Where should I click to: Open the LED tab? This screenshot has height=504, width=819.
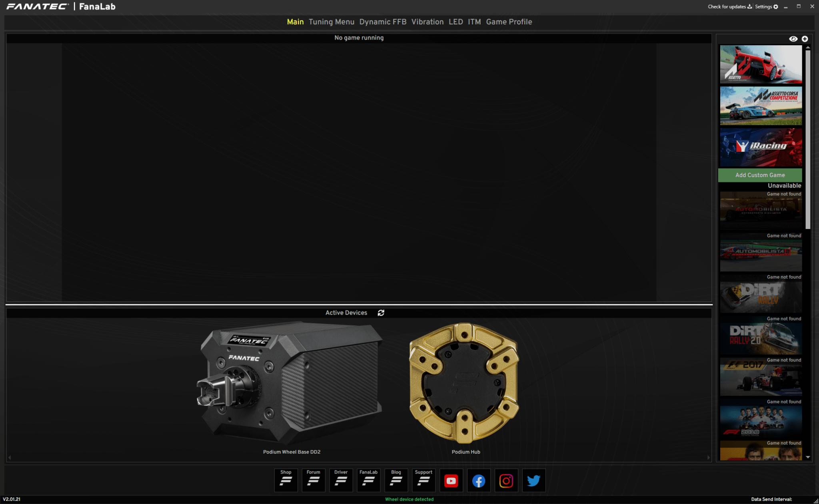(x=456, y=22)
